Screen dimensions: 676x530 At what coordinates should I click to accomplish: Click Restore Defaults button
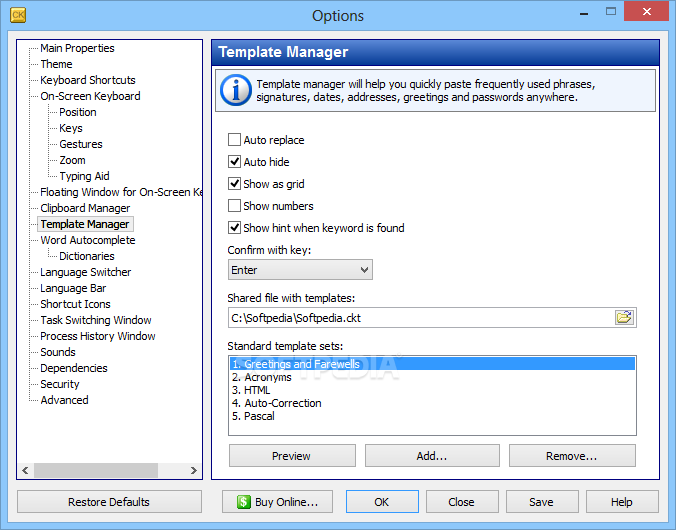point(109,502)
